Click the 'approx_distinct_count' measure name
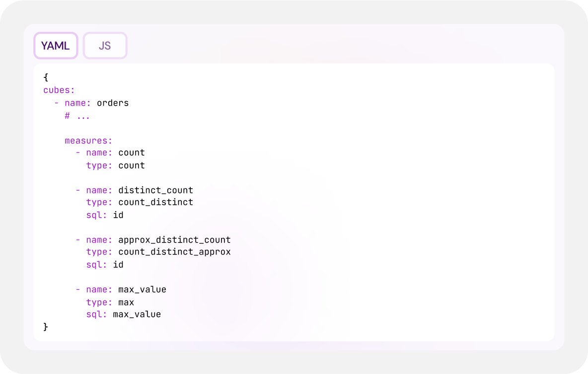 click(x=174, y=240)
